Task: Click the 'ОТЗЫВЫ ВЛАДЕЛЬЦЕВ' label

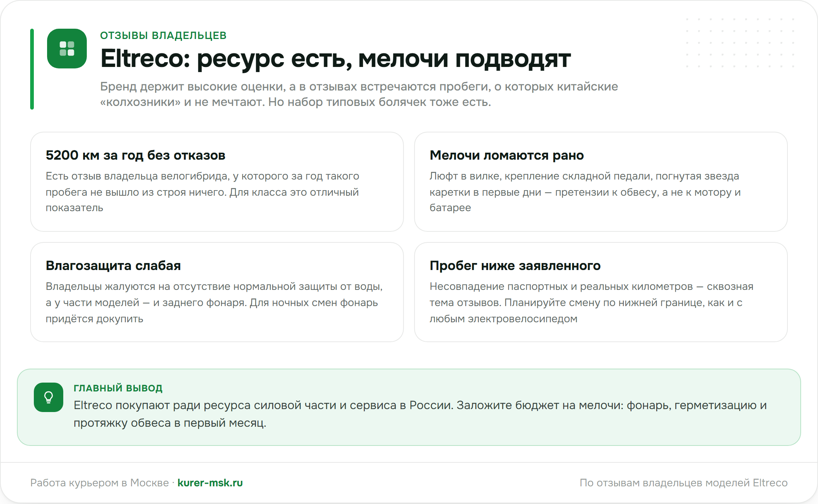Action: (163, 35)
